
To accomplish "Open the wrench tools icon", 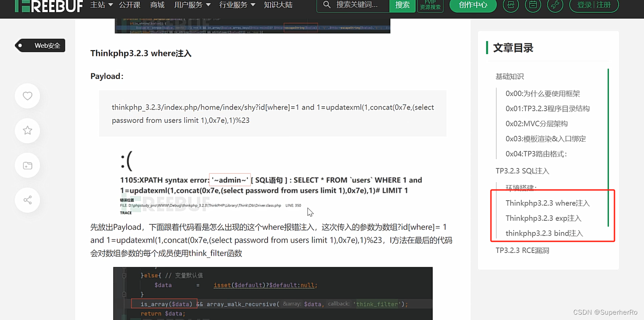I will pyautogui.click(x=555, y=5).
